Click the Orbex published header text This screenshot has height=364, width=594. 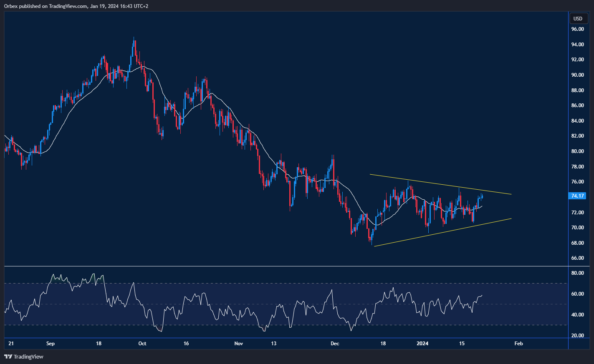76,6
